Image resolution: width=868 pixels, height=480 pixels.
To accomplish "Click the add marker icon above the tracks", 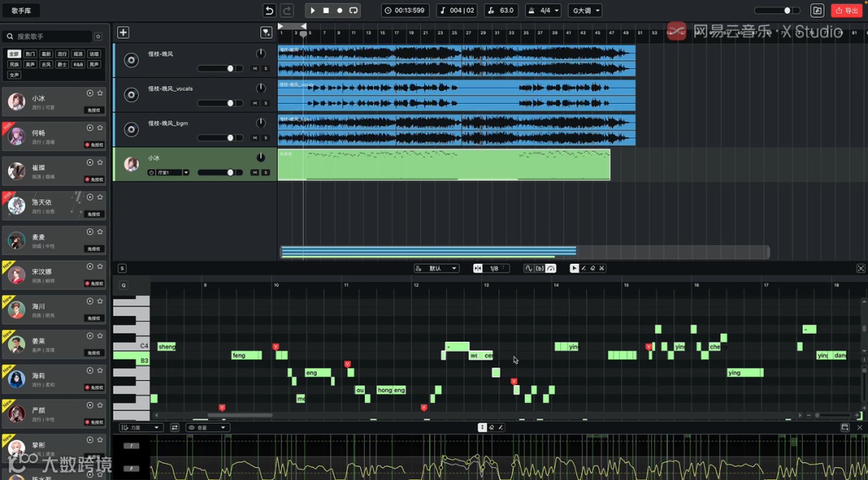I will (x=266, y=33).
